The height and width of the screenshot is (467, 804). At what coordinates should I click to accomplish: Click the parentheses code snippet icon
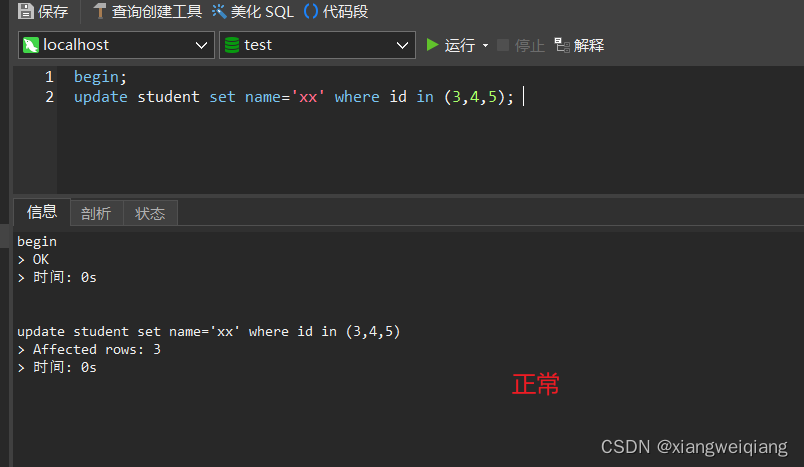311,11
